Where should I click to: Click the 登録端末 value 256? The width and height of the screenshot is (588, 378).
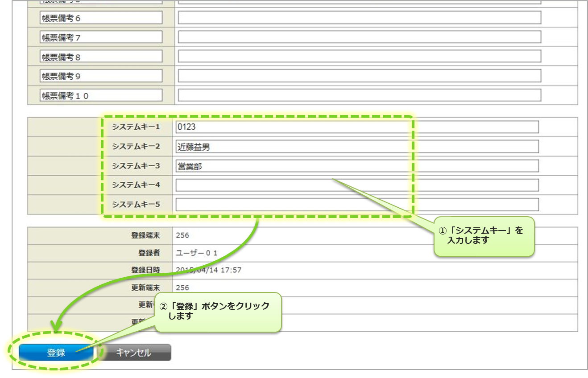point(182,235)
